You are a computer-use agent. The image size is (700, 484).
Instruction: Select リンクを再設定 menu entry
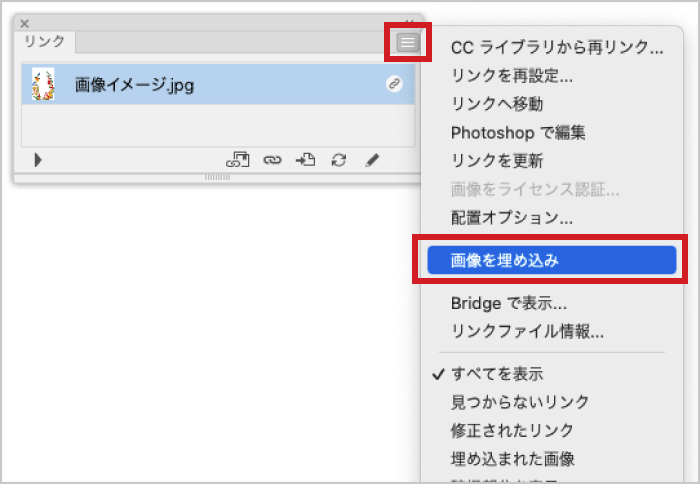[x=511, y=75]
